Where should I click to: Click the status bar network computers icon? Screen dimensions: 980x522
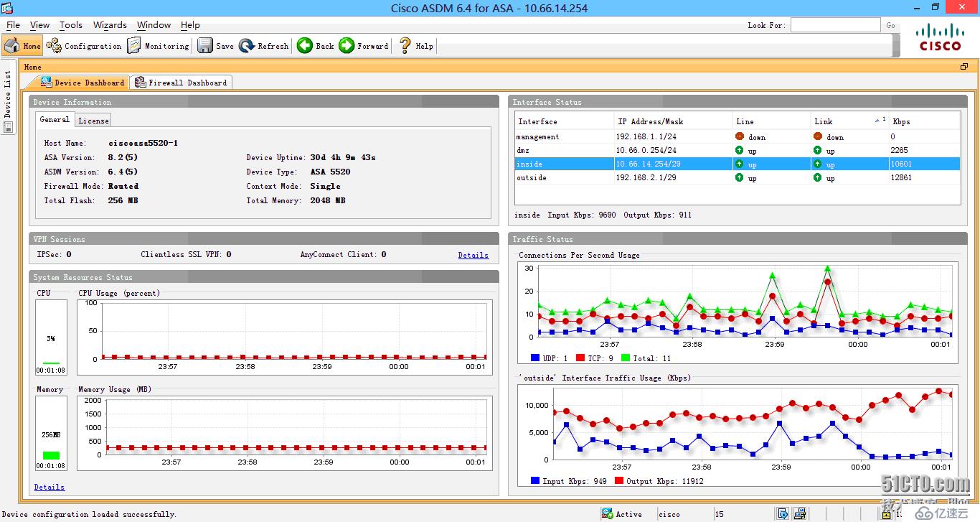tap(801, 514)
